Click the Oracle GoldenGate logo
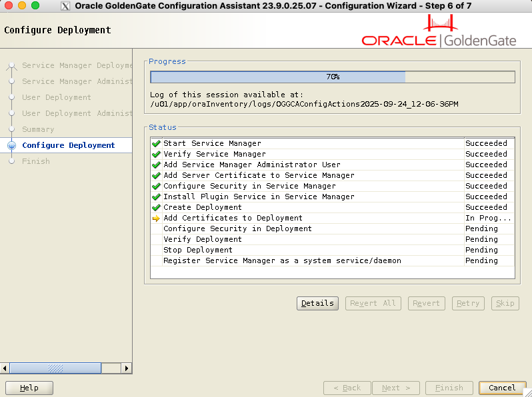The image size is (532, 397). (x=439, y=35)
